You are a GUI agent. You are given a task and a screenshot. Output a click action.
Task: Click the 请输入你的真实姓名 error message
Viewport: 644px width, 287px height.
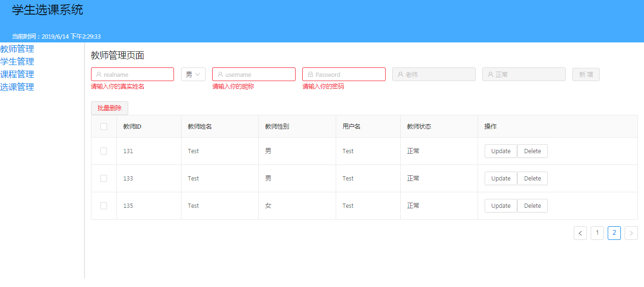118,87
